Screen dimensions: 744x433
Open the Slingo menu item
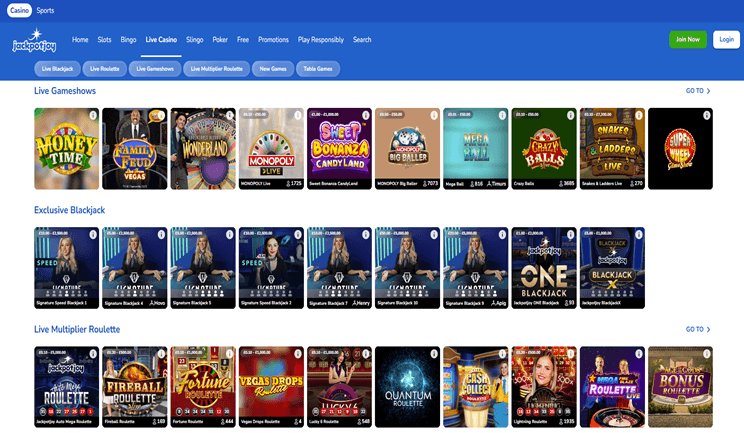[x=195, y=40]
